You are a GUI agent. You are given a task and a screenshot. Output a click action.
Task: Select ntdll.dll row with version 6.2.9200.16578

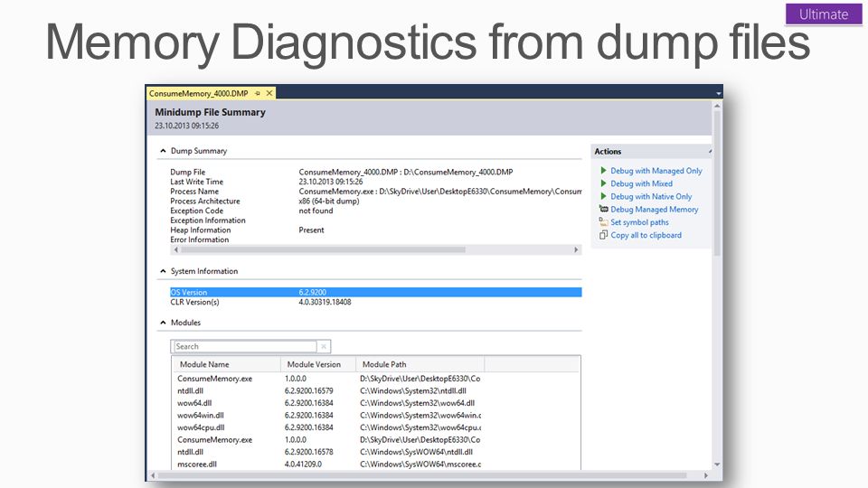[376, 452]
